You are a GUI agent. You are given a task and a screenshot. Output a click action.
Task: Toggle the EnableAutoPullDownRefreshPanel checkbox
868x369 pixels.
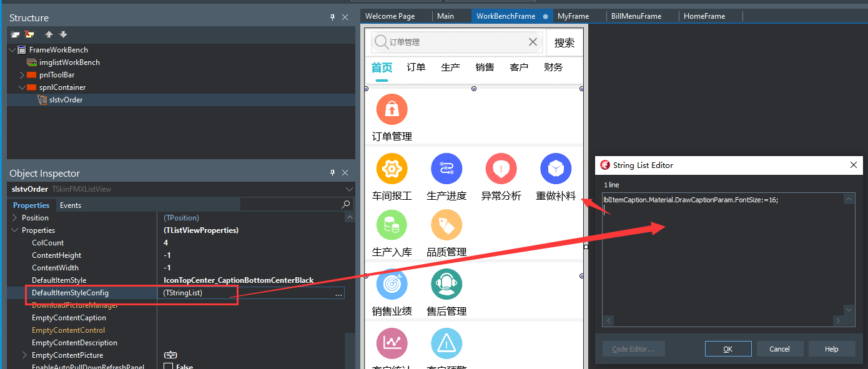coord(168,367)
